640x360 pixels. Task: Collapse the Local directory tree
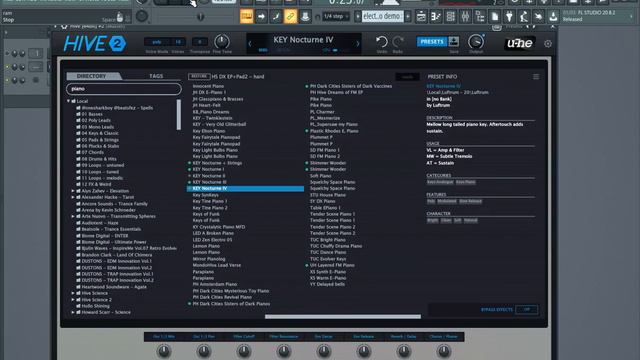point(69,101)
